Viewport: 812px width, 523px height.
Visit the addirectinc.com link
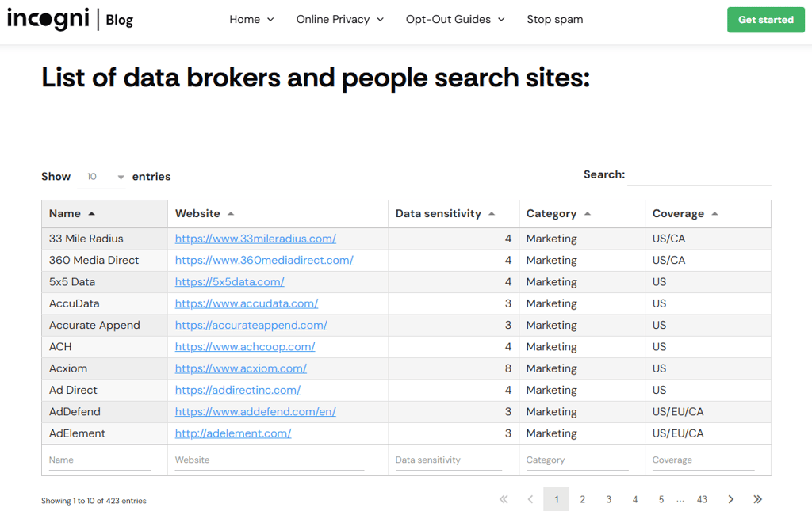238,391
